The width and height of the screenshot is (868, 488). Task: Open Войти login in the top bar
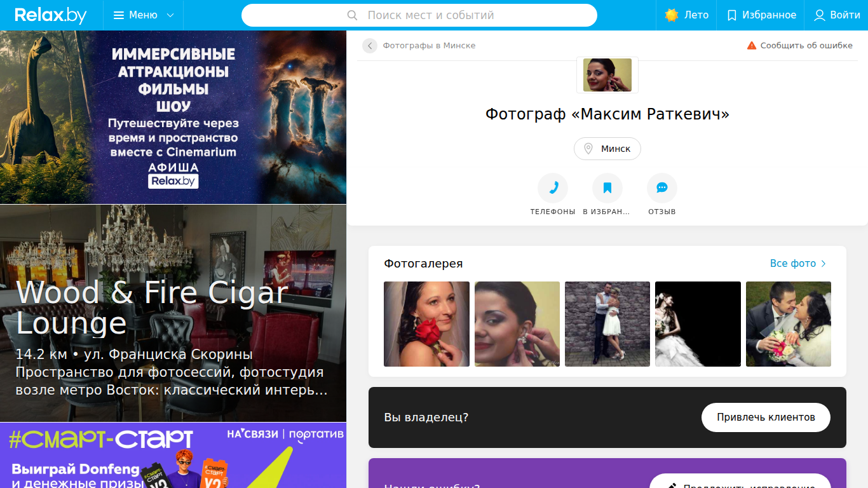coord(837,15)
